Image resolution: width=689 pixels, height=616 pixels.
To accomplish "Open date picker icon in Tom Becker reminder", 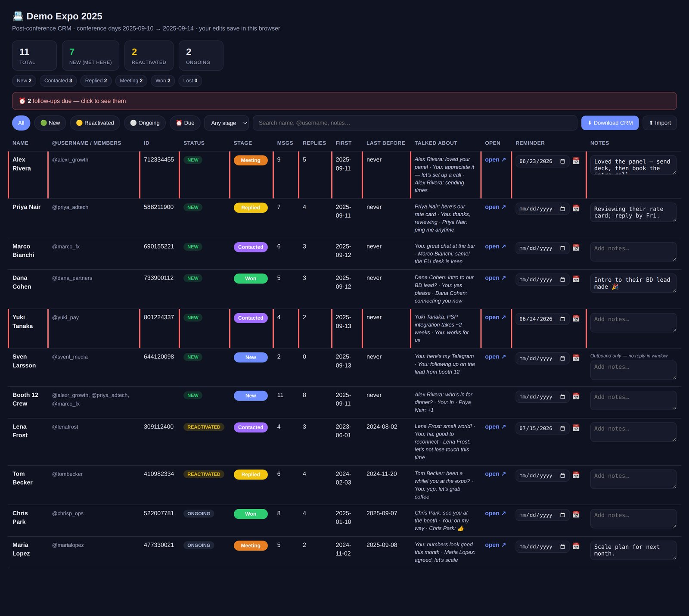I will pos(562,476).
